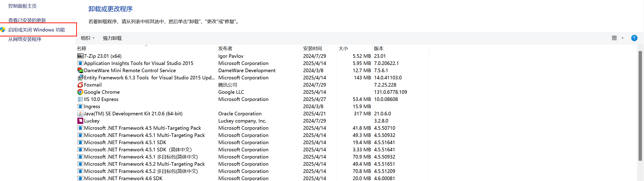Screen dimensions: 644x181
Task: Click version 131.0.6778.109 cell
Action: tap(390, 92)
